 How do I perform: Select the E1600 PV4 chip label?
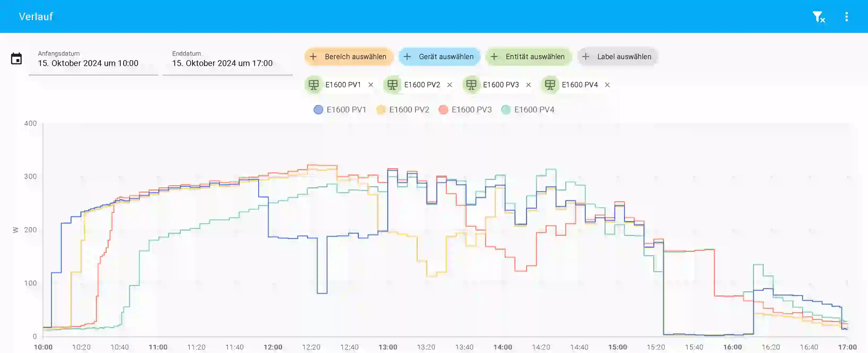point(580,85)
